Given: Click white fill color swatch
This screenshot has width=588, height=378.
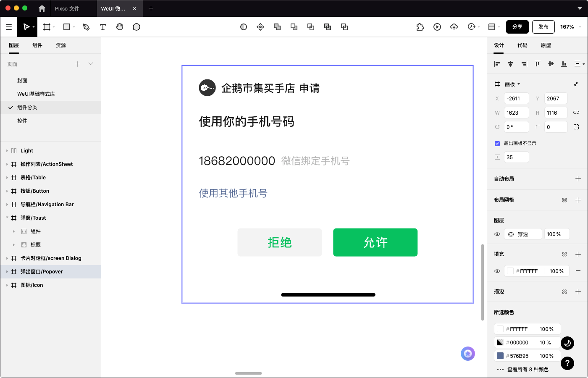Looking at the screenshot, I should (x=510, y=271).
